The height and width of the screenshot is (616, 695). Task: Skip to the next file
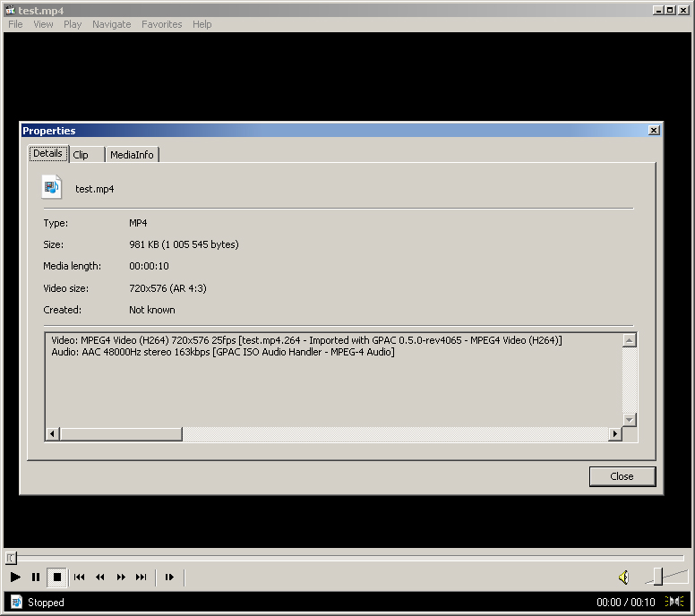[142, 577]
